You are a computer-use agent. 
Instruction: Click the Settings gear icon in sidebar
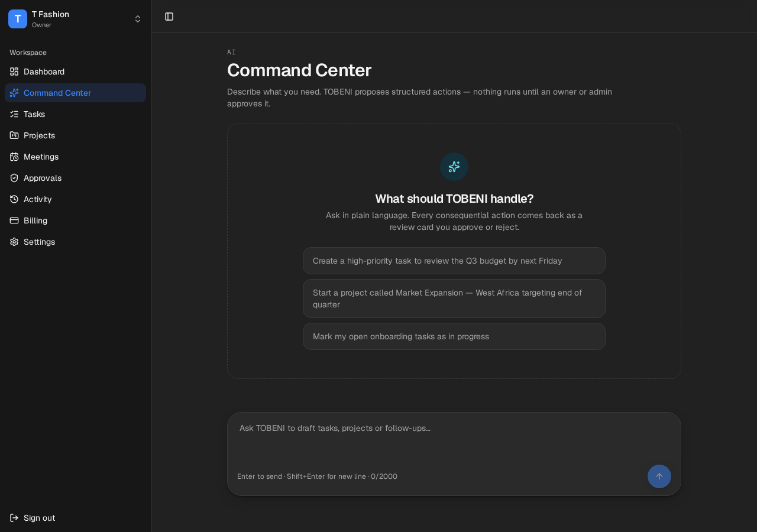point(14,242)
